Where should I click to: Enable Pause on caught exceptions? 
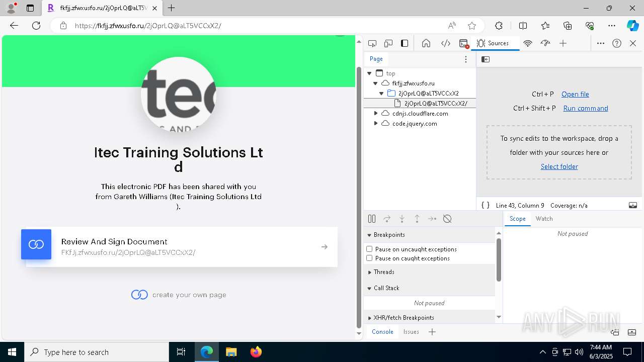369,258
